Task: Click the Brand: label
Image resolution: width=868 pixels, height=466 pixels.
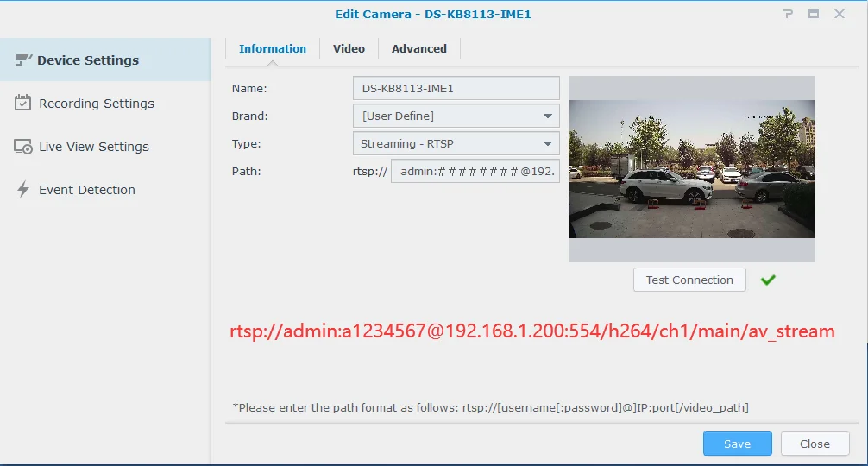Action: [x=249, y=116]
